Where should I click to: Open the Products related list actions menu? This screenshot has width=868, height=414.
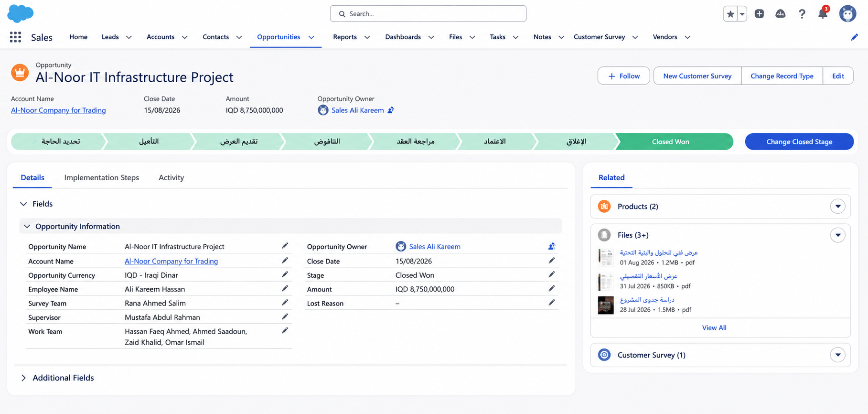click(x=837, y=206)
